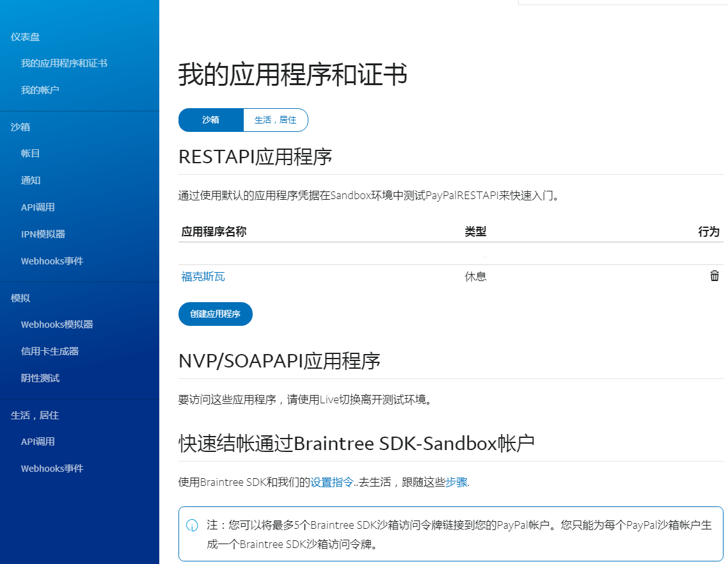
Task: Open Webhooks事件 under 生活，居住 section
Action: click(52, 469)
